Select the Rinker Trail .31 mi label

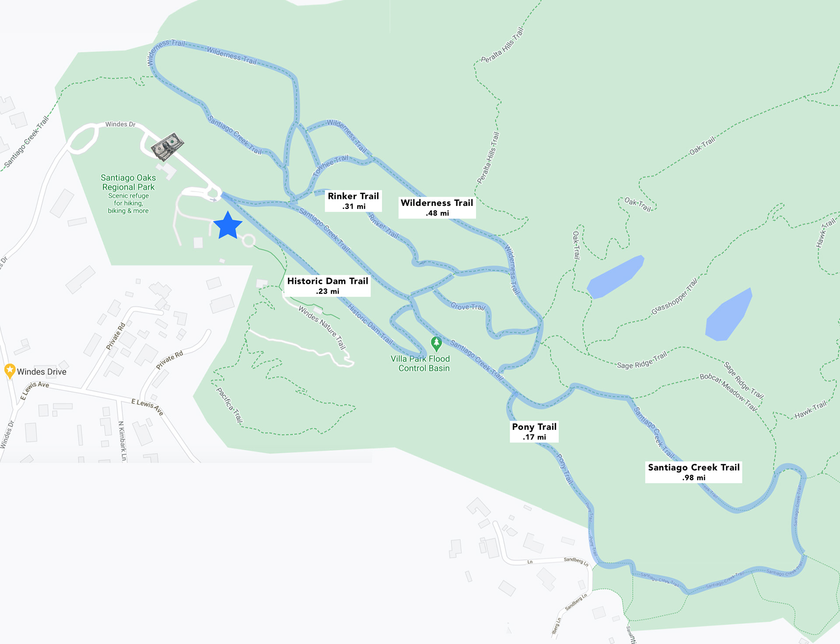353,201
